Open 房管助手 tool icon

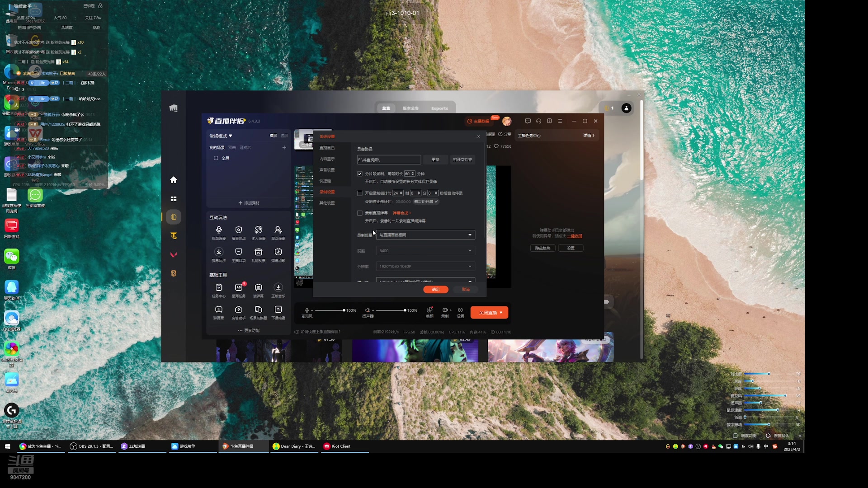click(x=239, y=310)
